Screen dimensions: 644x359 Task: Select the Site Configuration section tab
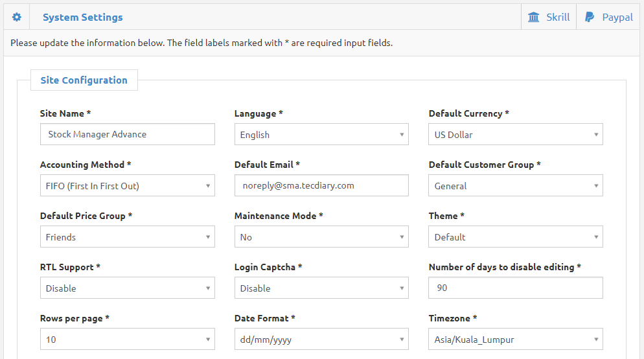point(84,80)
